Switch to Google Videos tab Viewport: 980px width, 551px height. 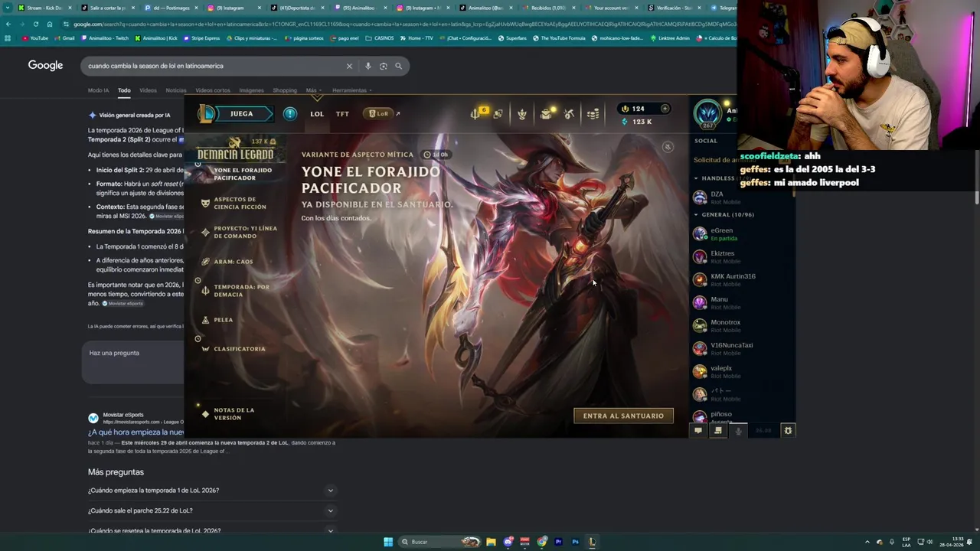(148, 90)
